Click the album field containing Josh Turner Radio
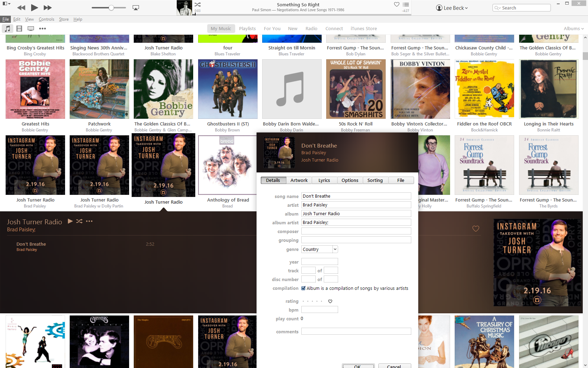The image size is (588, 368). tap(356, 213)
